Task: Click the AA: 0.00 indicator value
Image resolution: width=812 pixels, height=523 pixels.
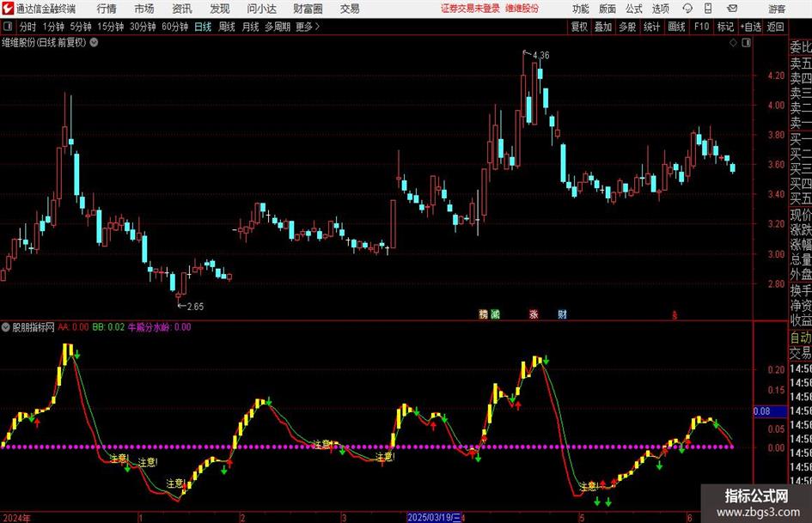Action: point(74,327)
